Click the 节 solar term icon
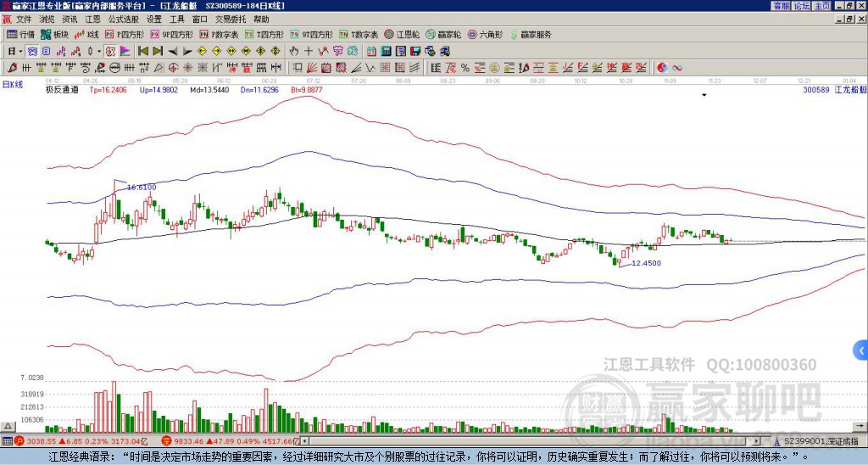This screenshot has height=465, width=868. coord(337,51)
